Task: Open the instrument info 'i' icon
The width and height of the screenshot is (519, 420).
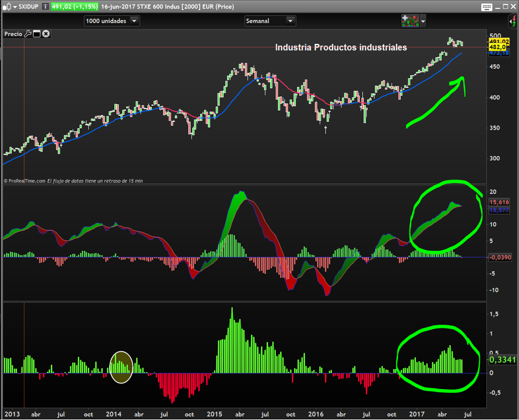Action: coord(45,6)
